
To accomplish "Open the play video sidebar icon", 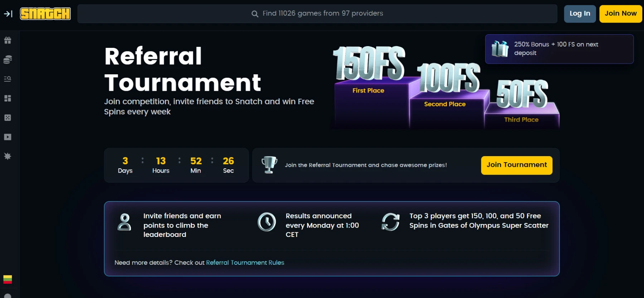I will (8, 137).
